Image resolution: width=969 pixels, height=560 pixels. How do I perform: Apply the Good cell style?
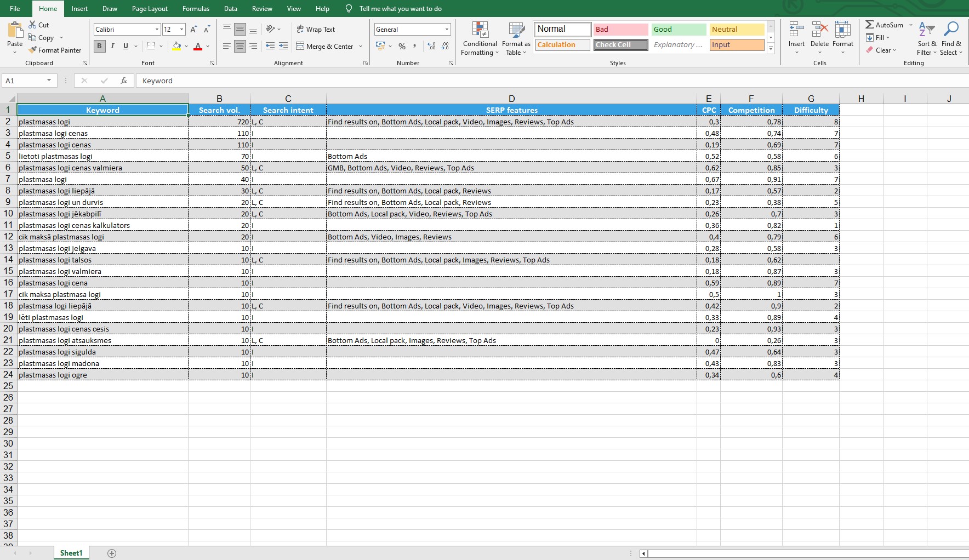679,30
